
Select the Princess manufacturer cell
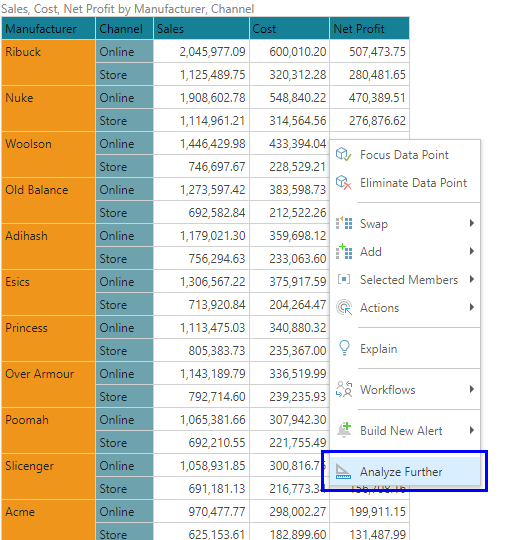[48, 339]
